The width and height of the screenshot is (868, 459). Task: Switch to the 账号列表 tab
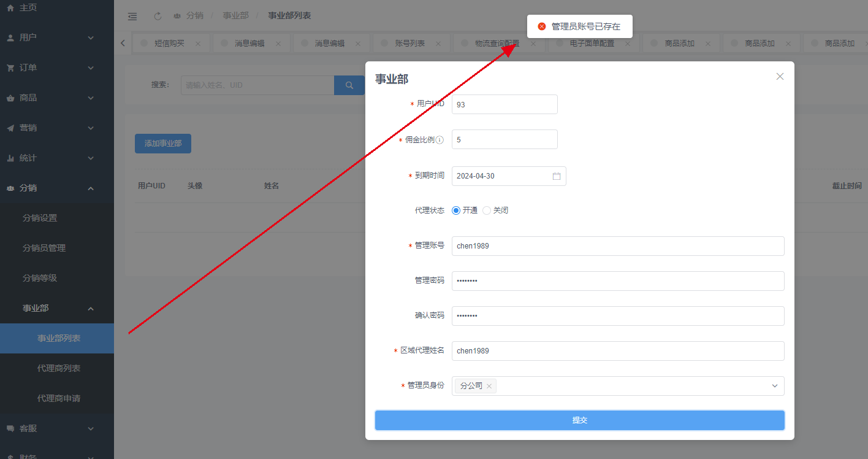pos(409,44)
